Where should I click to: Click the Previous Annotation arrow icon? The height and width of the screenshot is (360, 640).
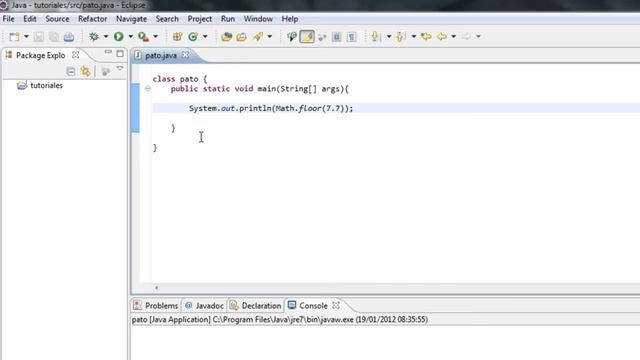point(401,37)
